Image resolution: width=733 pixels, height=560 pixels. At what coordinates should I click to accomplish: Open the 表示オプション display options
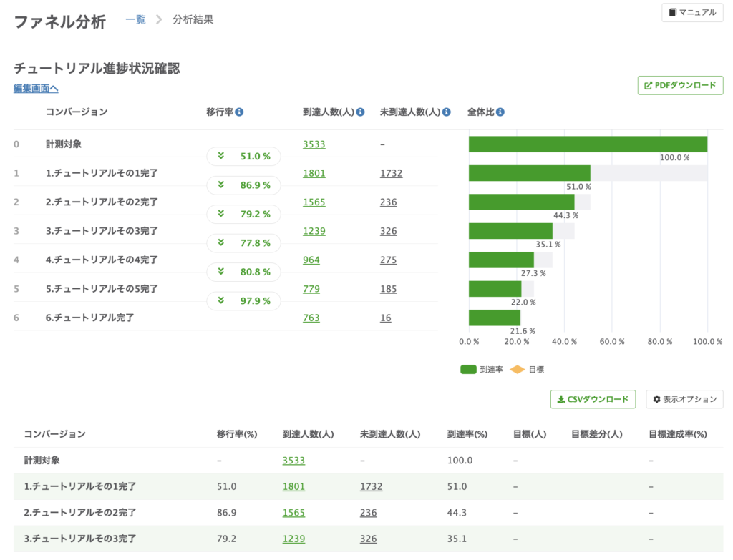[684, 399]
